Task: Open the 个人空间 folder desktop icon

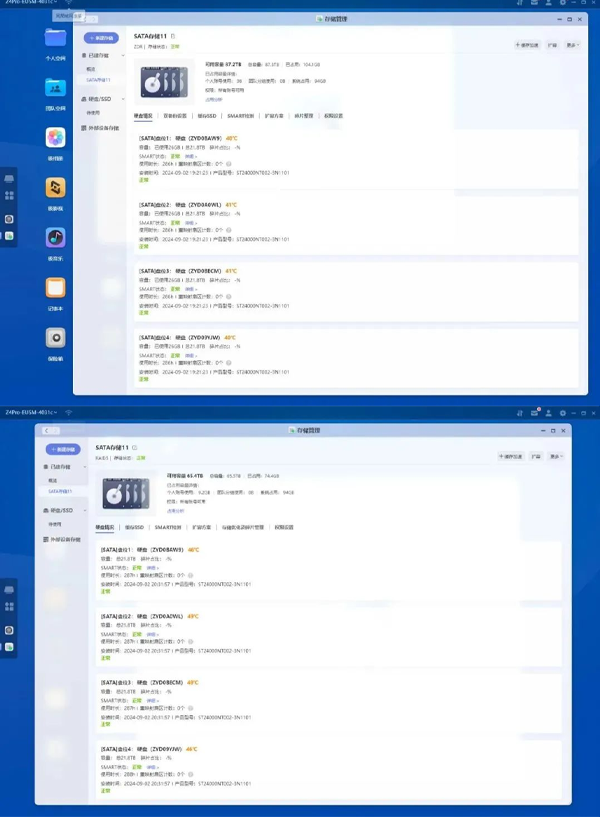Action: point(55,39)
